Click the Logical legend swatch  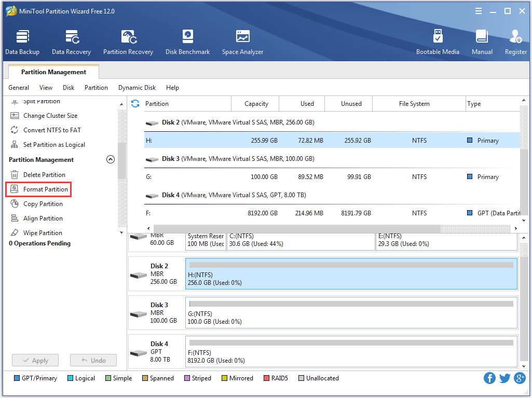pos(70,378)
